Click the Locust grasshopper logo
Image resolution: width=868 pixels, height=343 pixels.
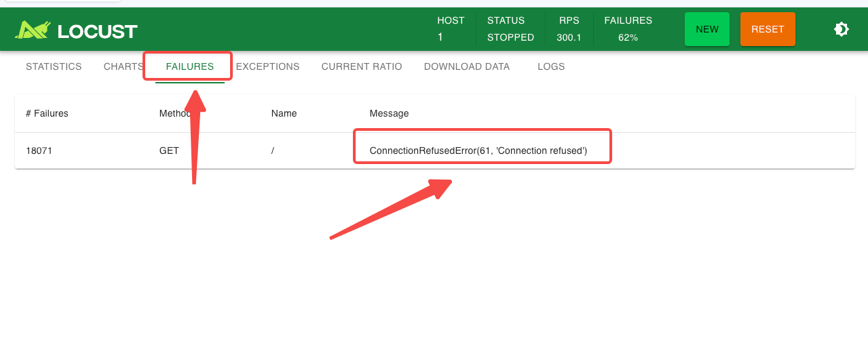point(33,30)
